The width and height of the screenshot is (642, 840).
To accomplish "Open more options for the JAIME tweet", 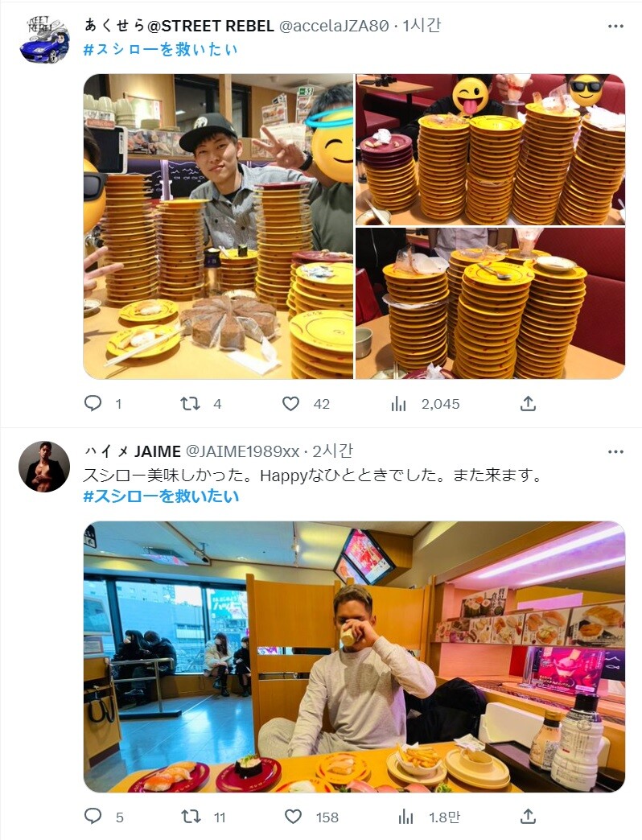I will [615, 451].
